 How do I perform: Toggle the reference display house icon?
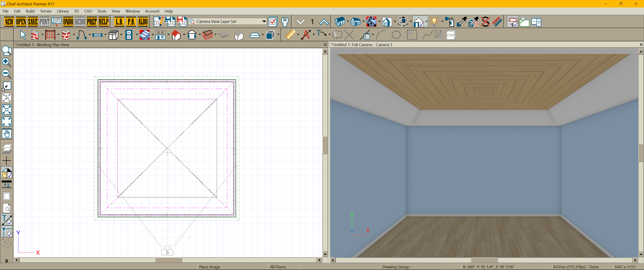[513, 22]
